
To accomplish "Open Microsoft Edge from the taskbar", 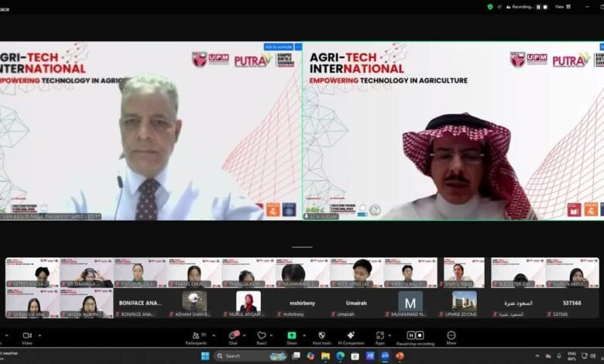I will point(340,356).
